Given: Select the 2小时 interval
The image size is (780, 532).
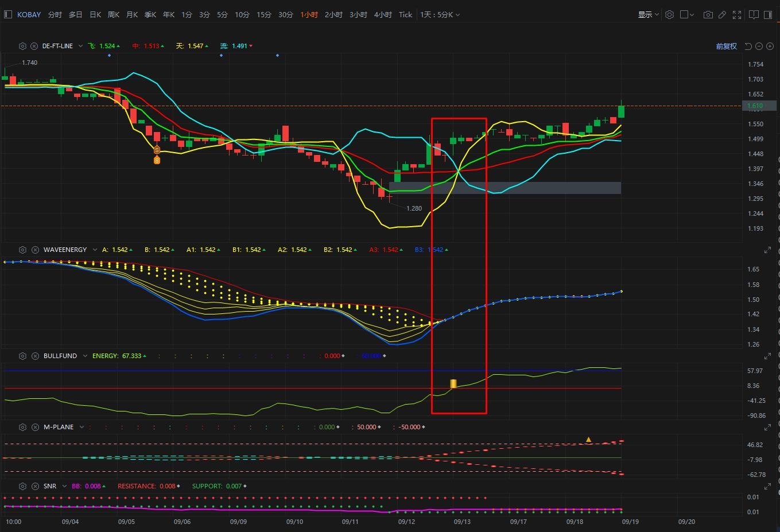Looking at the screenshot, I should (333, 14).
